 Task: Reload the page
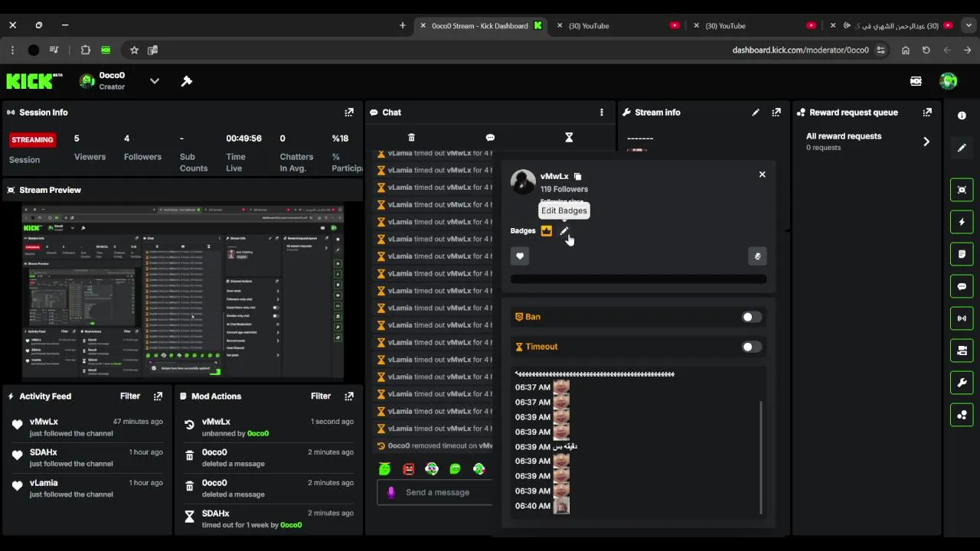click(926, 50)
